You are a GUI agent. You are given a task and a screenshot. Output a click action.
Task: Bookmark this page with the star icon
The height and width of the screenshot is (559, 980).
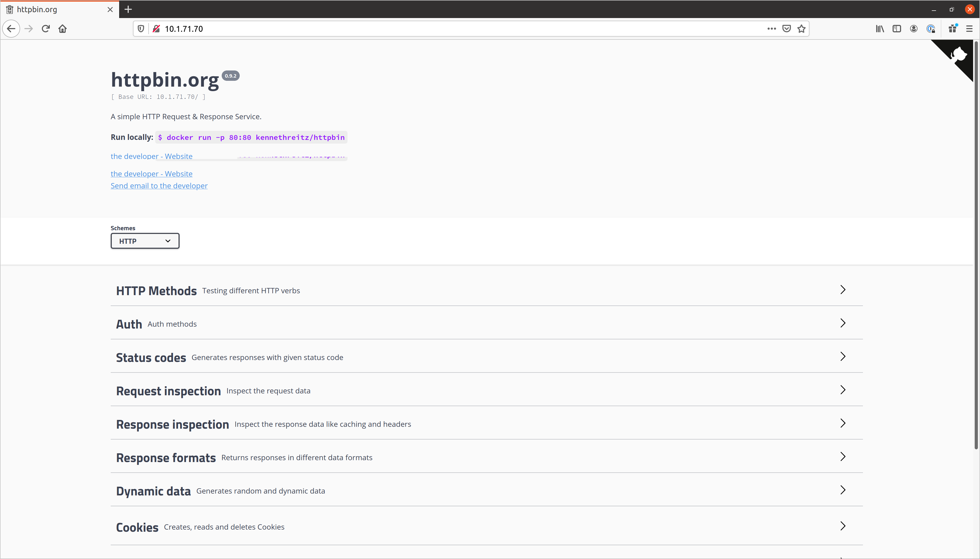click(801, 29)
